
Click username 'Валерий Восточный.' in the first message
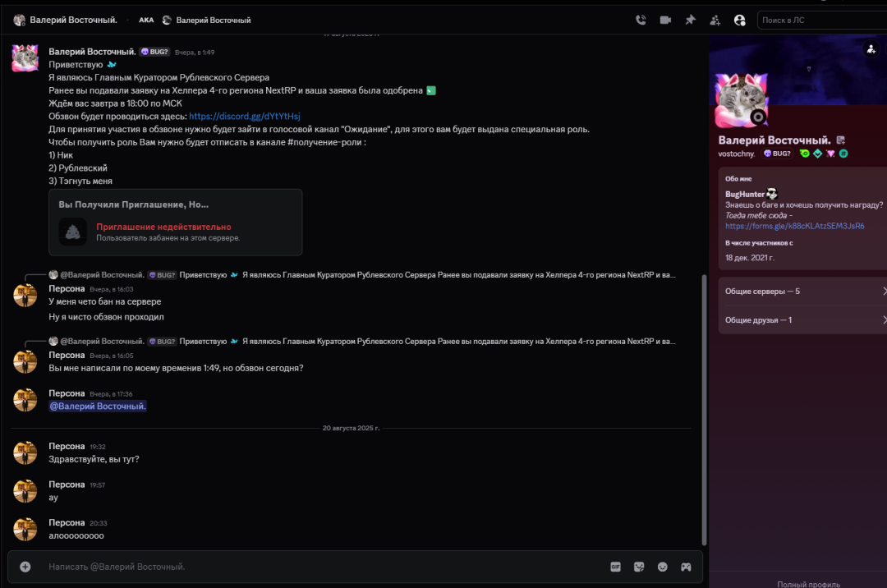coord(92,52)
